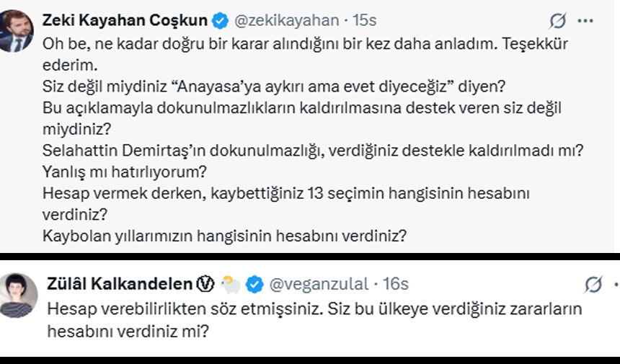Click the sheep emoji in Zülâl's name
This screenshot has height=364, width=620.
click(x=230, y=285)
